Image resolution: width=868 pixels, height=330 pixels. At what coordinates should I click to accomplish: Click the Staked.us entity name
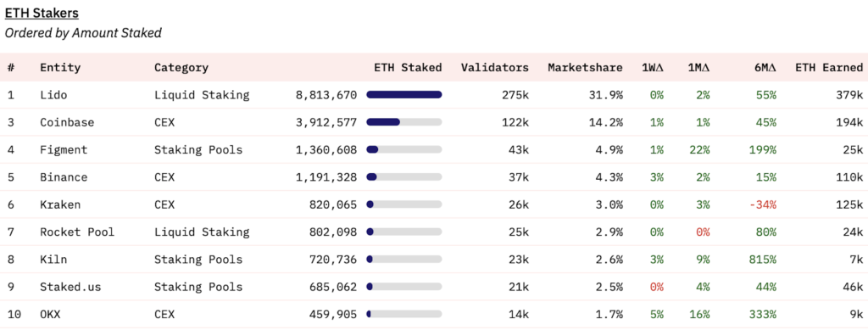(x=70, y=287)
